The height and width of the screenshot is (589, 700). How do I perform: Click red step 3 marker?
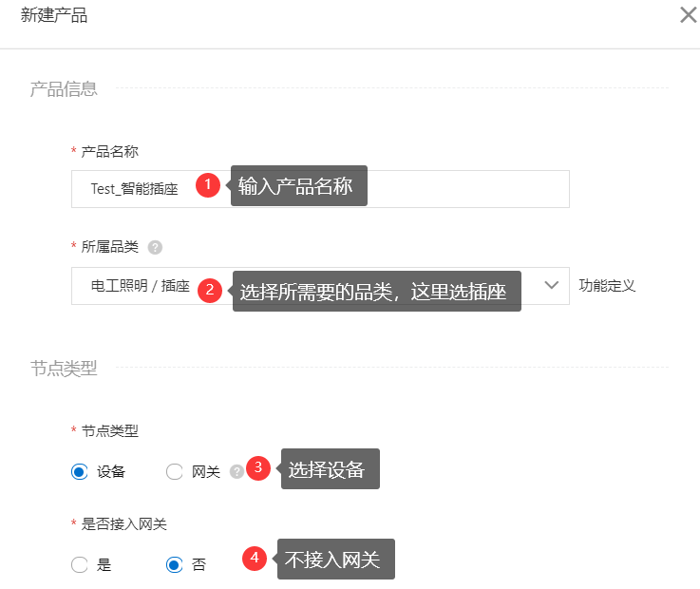click(258, 468)
